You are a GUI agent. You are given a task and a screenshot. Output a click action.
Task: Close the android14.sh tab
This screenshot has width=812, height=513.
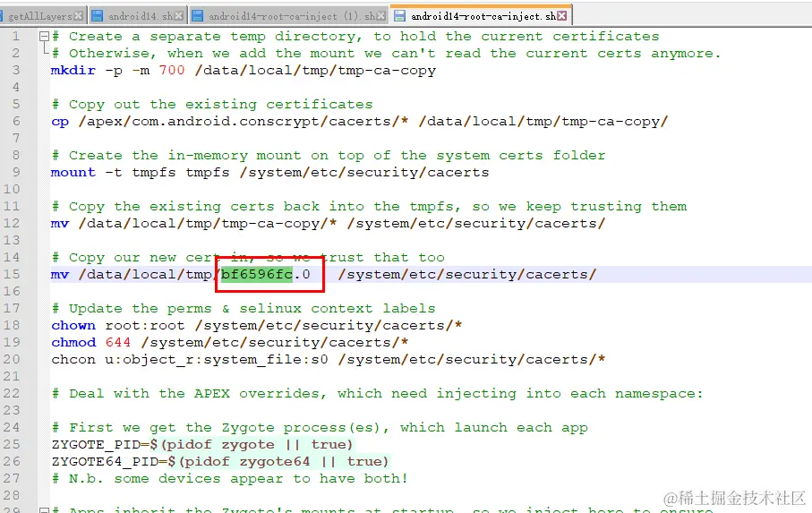[178, 16]
